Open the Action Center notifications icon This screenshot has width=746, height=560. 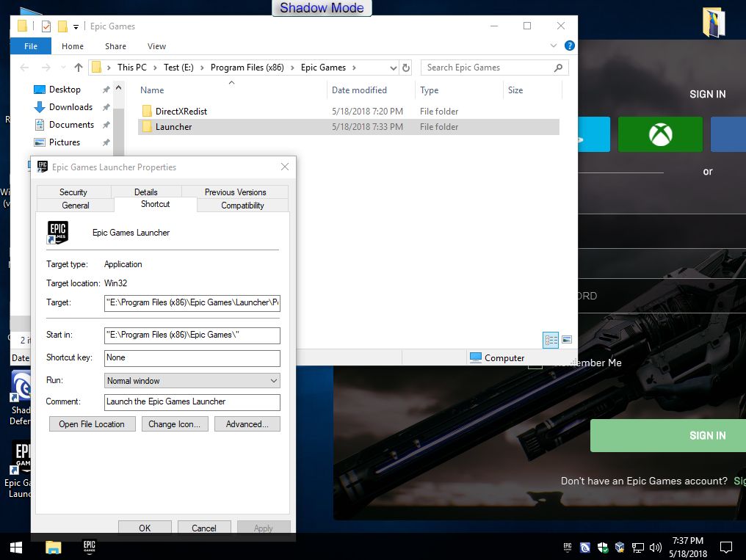726,548
